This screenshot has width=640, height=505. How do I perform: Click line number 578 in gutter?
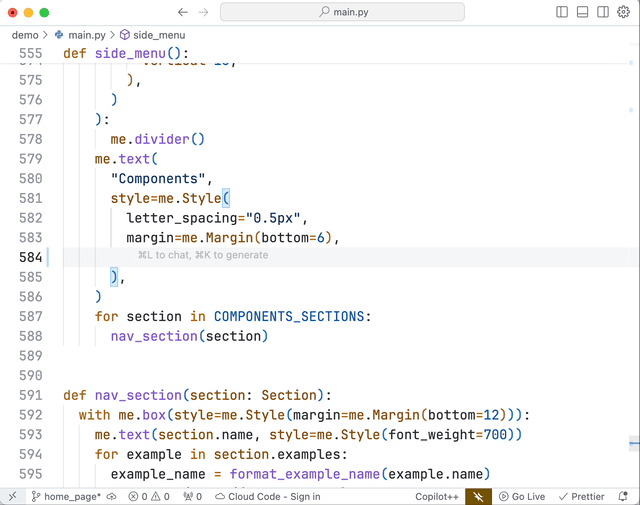pos(31,139)
